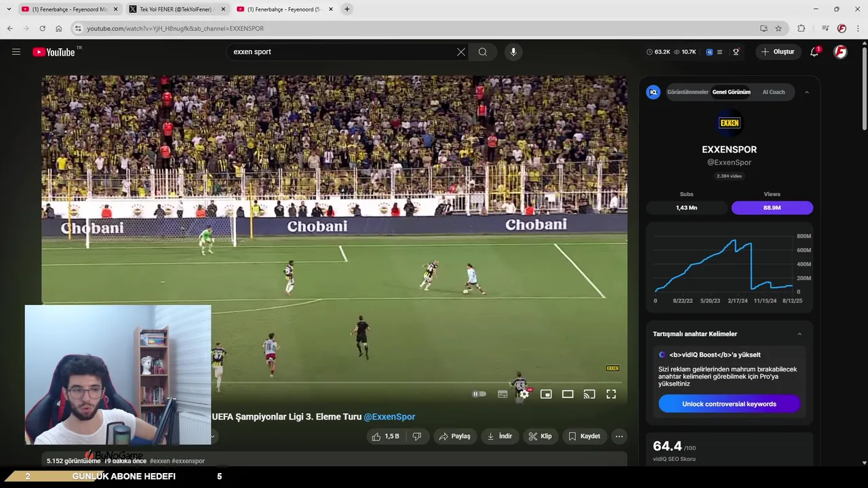This screenshot has width=868, height=488.
Task: Toggle autoplay switch in player
Action: (x=479, y=394)
